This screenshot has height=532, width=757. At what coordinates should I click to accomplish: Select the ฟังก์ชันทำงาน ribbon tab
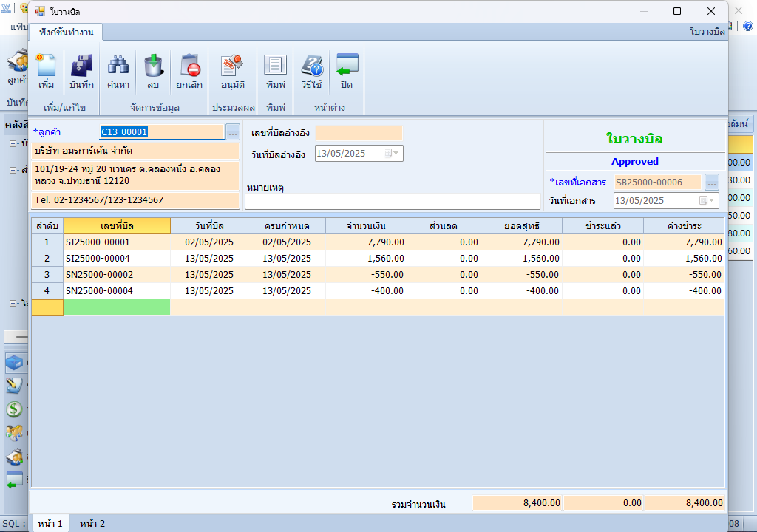[67, 32]
